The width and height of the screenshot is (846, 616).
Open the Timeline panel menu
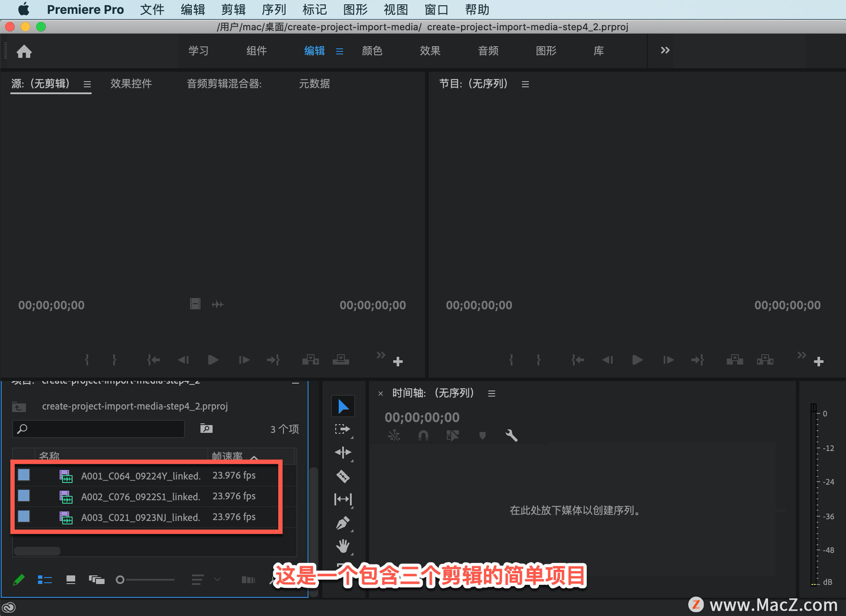click(x=492, y=393)
